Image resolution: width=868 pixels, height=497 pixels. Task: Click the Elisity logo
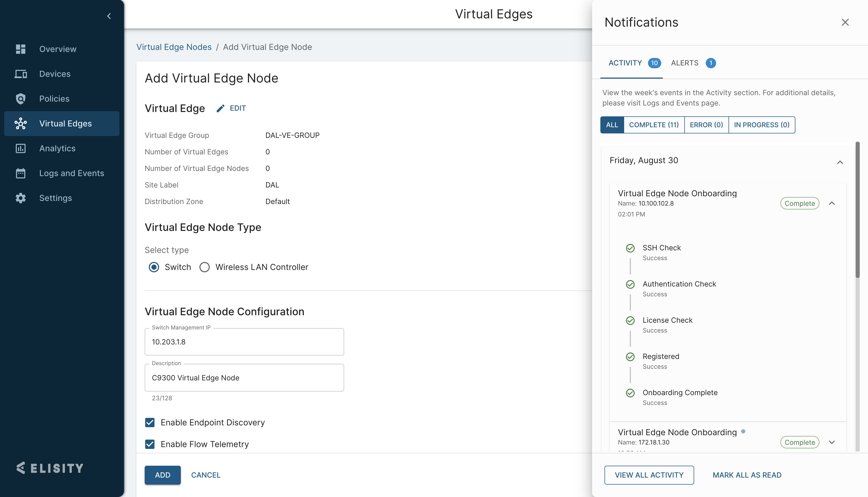pos(50,468)
